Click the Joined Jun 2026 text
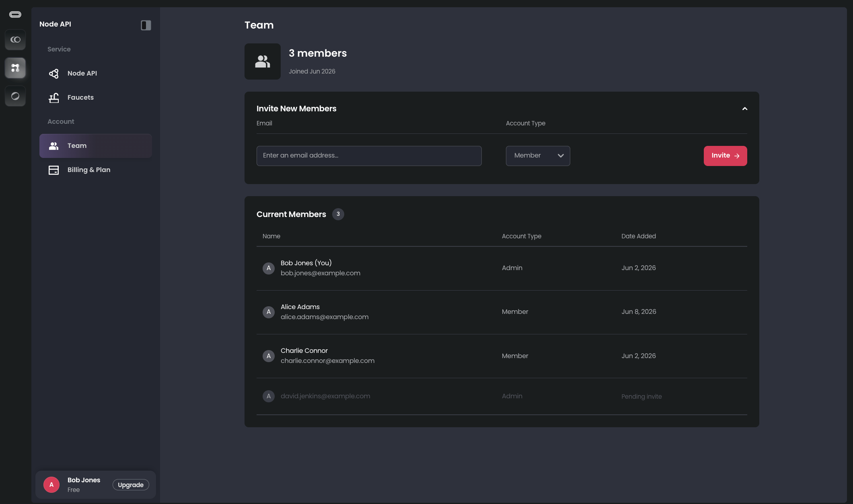 coord(312,72)
